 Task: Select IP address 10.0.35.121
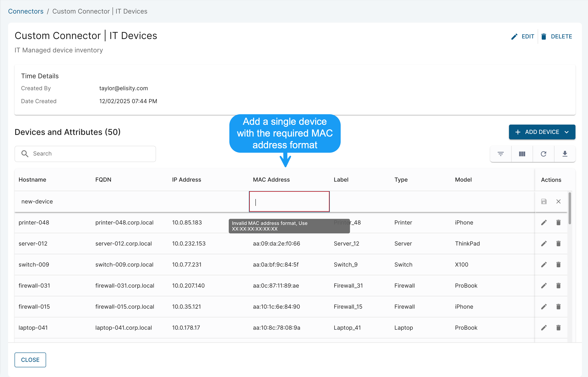[186, 307]
